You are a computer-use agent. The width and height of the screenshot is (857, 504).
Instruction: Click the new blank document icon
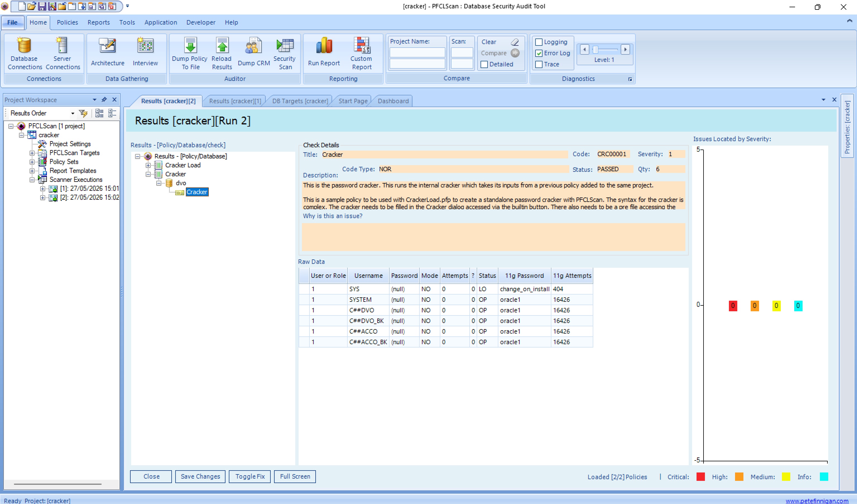(22, 6)
